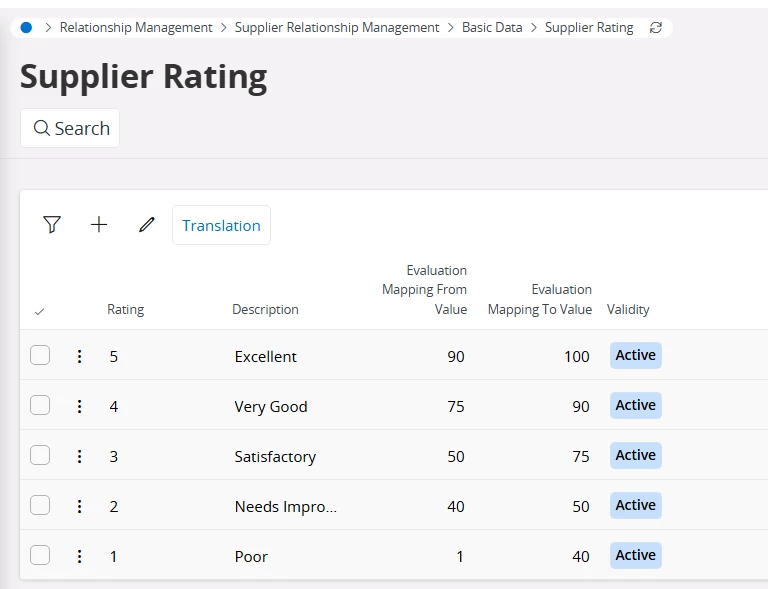Open row actions menu for Very Good
768x589 pixels.
click(80, 406)
